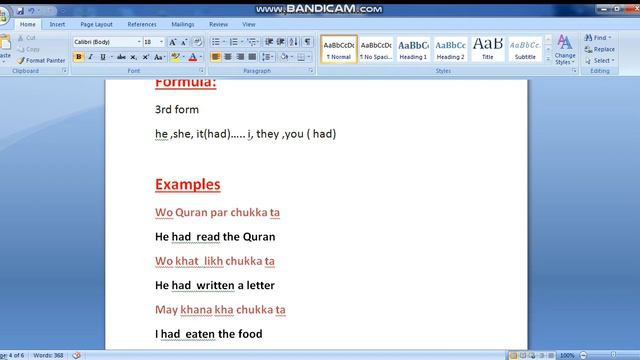640x360 pixels.
Task: Open the References ribbon tab
Action: [x=142, y=24]
